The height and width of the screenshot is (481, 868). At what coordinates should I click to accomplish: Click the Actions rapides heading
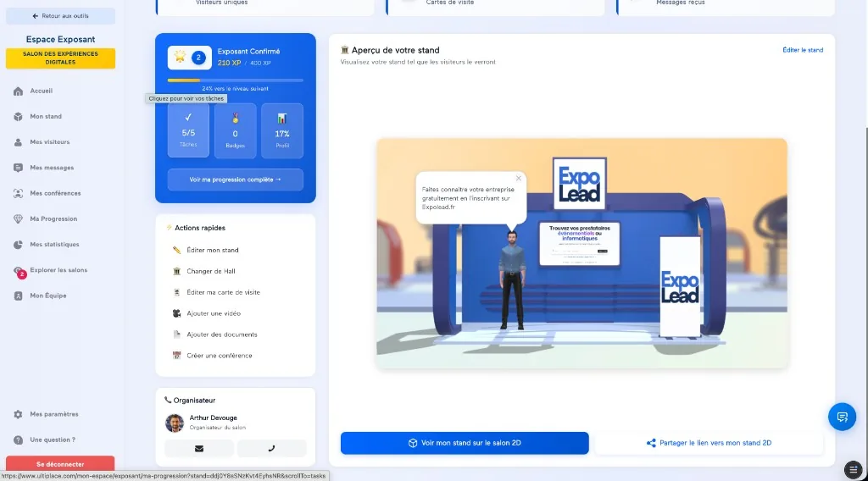(x=200, y=228)
